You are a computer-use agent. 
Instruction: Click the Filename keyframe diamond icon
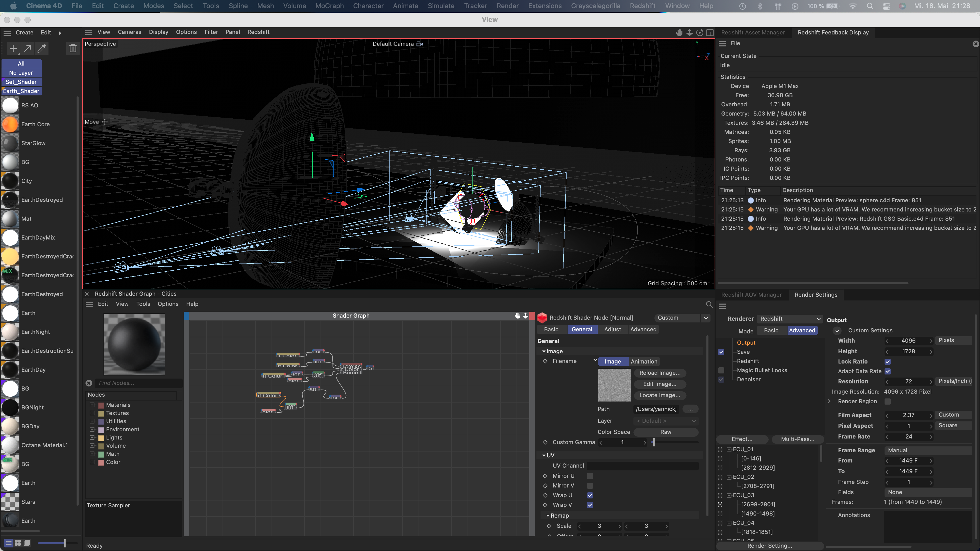pyautogui.click(x=545, y=361)
